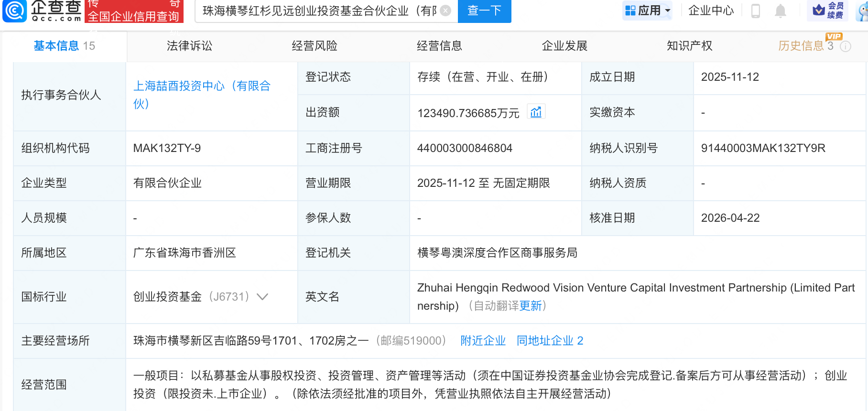Open the 同地址企业 2 link
The width and height of the screenshot is (868, 411).
coord(550,341)
